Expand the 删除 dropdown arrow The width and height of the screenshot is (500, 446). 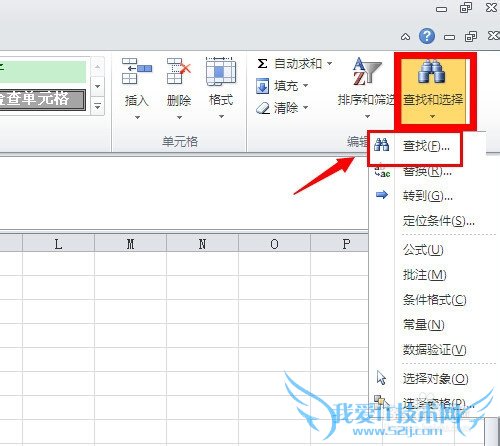coord(179,117)
